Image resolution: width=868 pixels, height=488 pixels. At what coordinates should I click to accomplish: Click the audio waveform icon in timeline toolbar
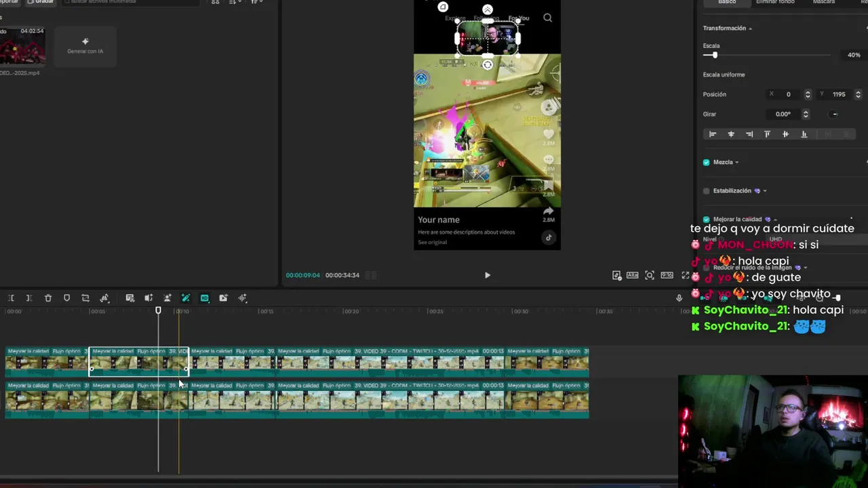click(x=242, y=298)
